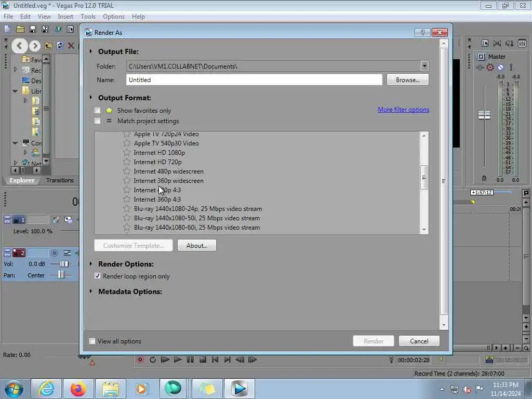Viewport: 532px width, 399px height.
Task: Click the Up One Level folder icon
Action: (48, 46)
